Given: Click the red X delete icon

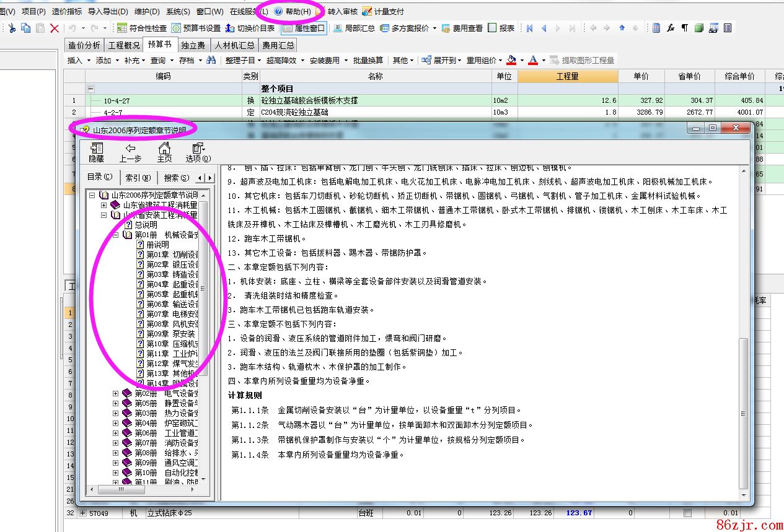Looking at the screenshot, I should [x=55, y=28].
